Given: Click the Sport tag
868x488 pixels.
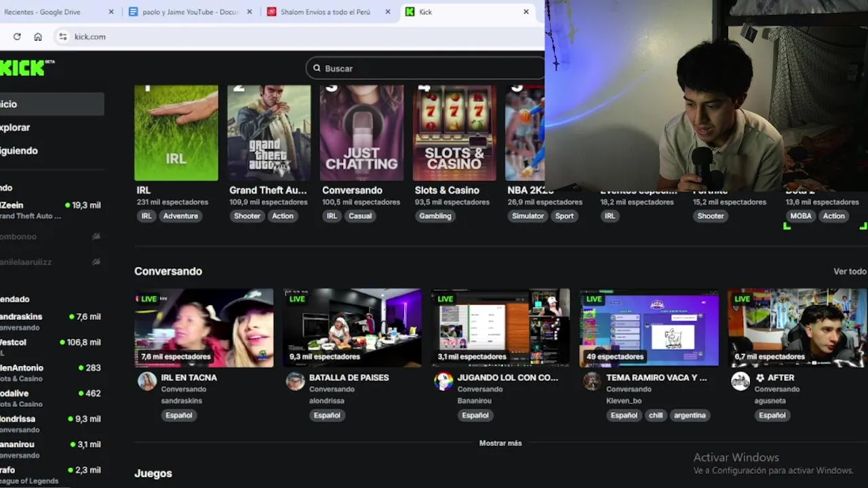Looking at the screenshot, I should click(564, 216).
